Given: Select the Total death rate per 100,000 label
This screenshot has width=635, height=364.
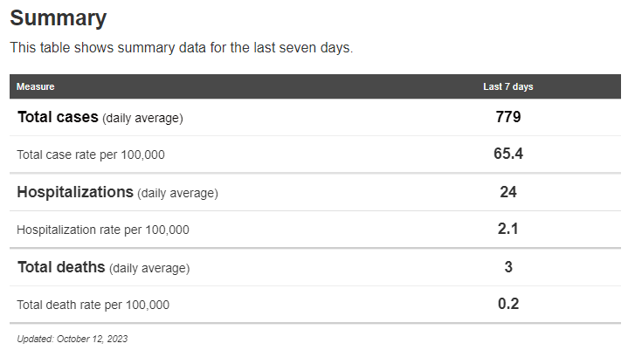Looking at the screenshot, I should tap(93, 306).
